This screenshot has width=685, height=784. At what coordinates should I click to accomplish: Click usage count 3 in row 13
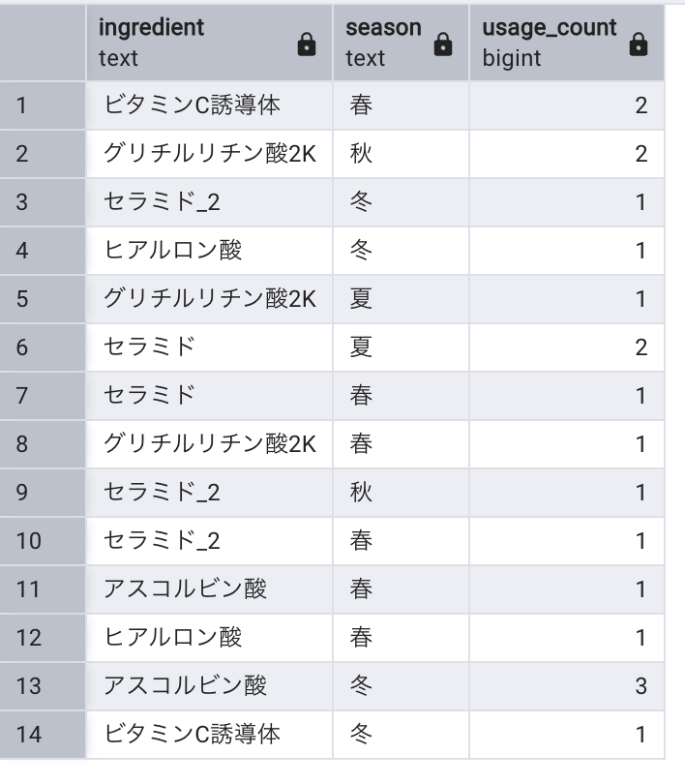(567, 686)
